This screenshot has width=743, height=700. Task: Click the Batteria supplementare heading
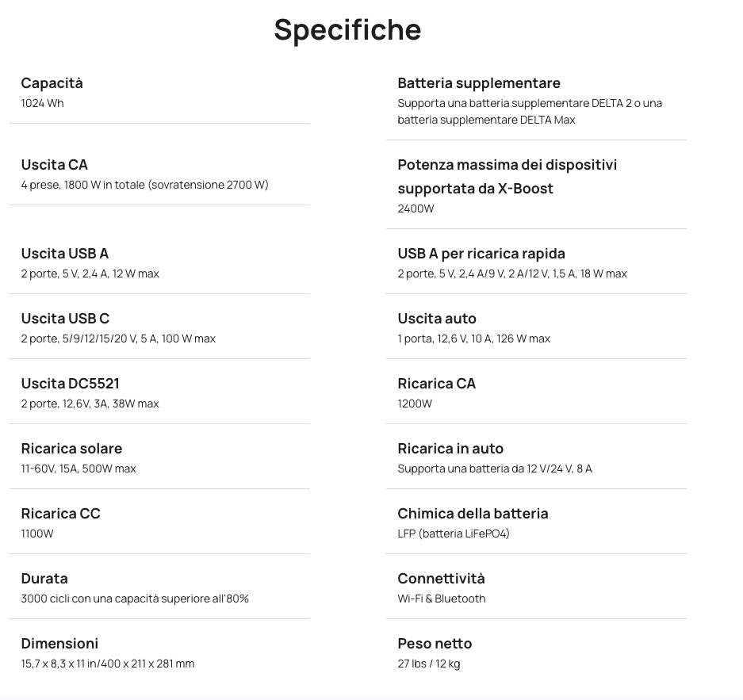pyautogui.click(x=479, y=83)
